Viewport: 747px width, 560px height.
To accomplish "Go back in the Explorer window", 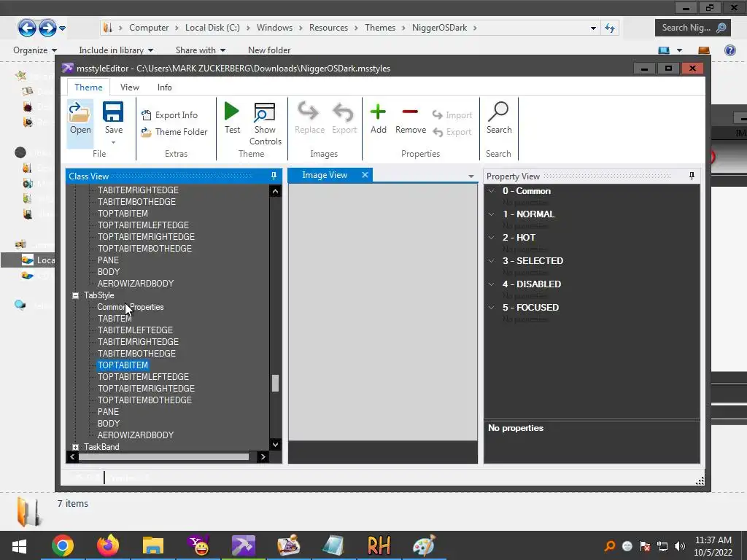I will [x=27, y=28].
